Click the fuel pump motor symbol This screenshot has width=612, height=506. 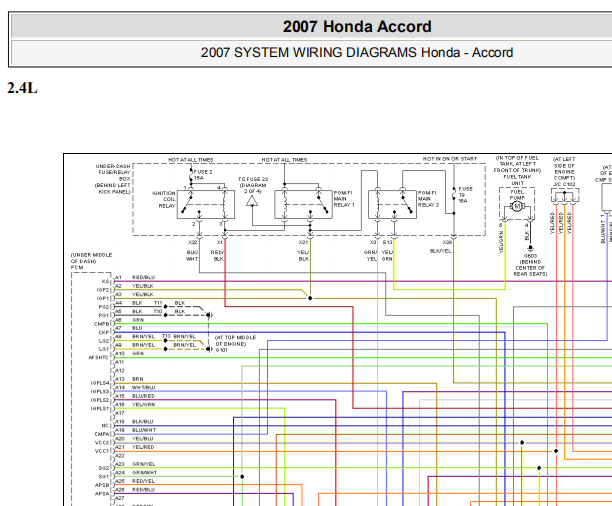pos(517,206)
